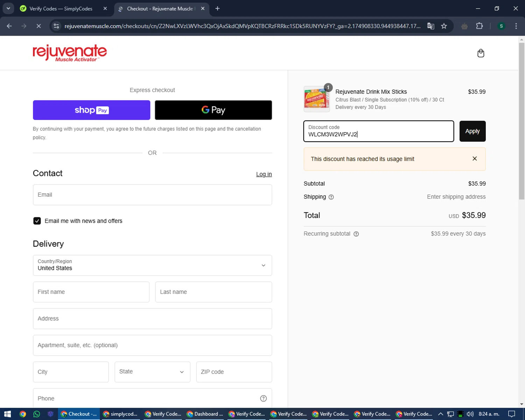Focus the Discount code input field
Viewport: 525px width, 420px height.
click(x=379, y=131)
